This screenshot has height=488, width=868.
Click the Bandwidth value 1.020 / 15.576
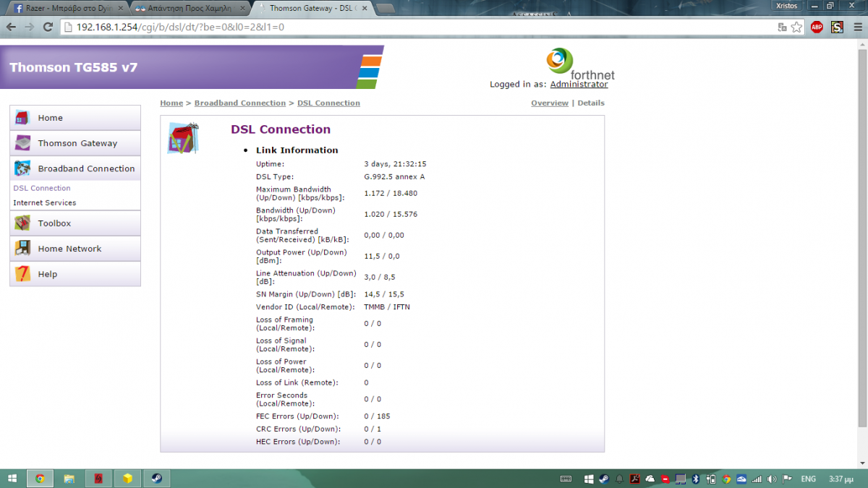coord(391,214)
